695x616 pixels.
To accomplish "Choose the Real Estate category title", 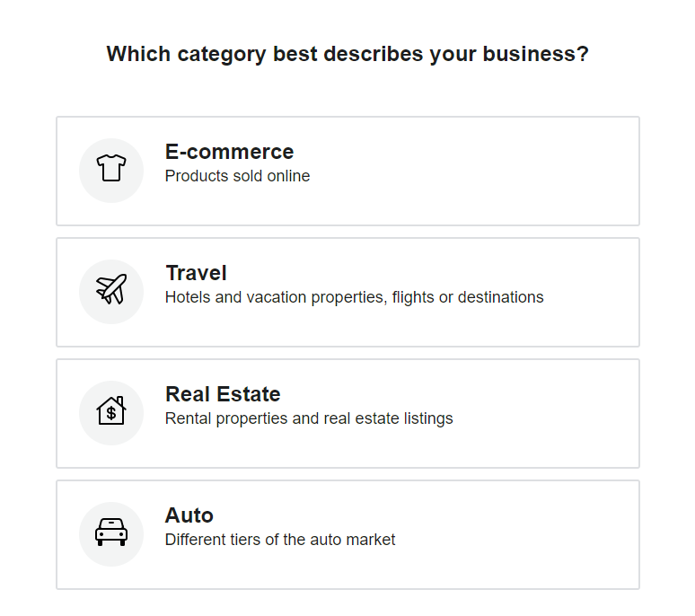I will [x=223, y=394].
